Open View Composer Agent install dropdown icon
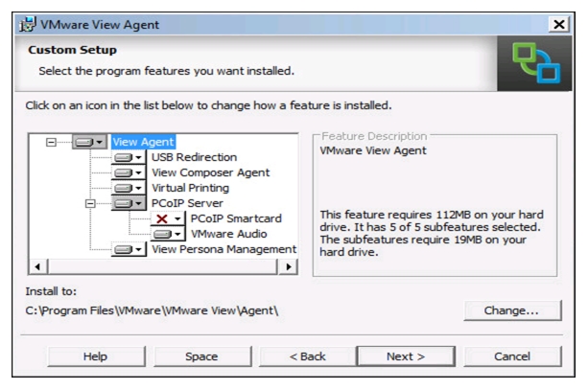 coord(129,172)
